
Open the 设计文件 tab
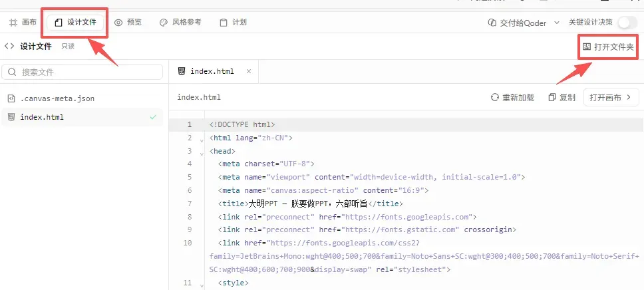point(75,22)
